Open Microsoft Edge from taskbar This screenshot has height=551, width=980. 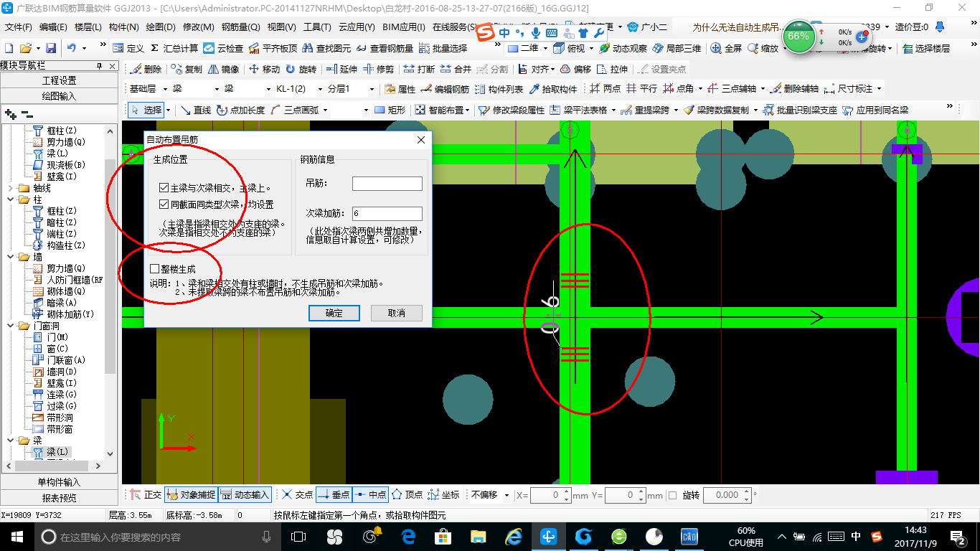[x=409, y=537]
